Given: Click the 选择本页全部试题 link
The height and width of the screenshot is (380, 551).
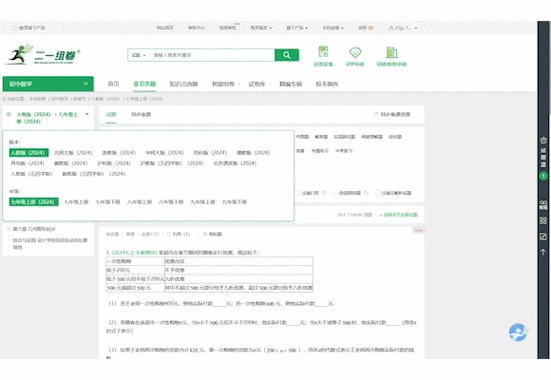Looking at the screenshot, I should pos(398,214).
